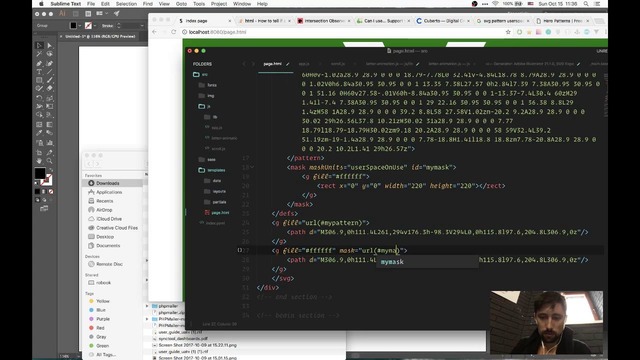Select the Type tool in Illustrator
Screen dimensions: 640x360
point(39,72)
